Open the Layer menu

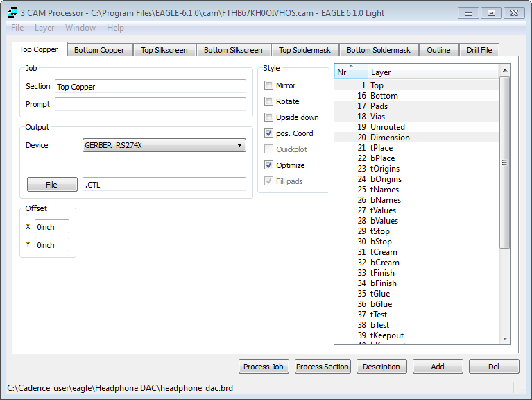[44, 28]
